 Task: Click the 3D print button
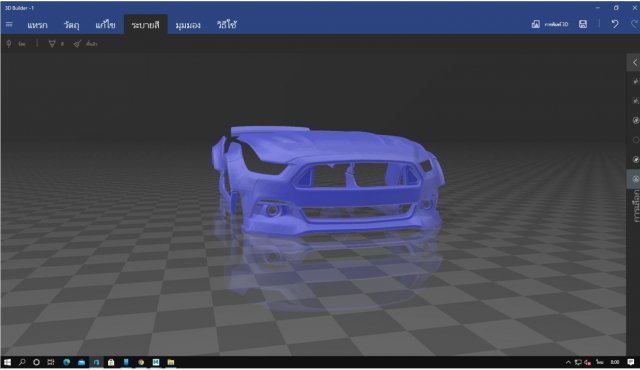(549, 24)
